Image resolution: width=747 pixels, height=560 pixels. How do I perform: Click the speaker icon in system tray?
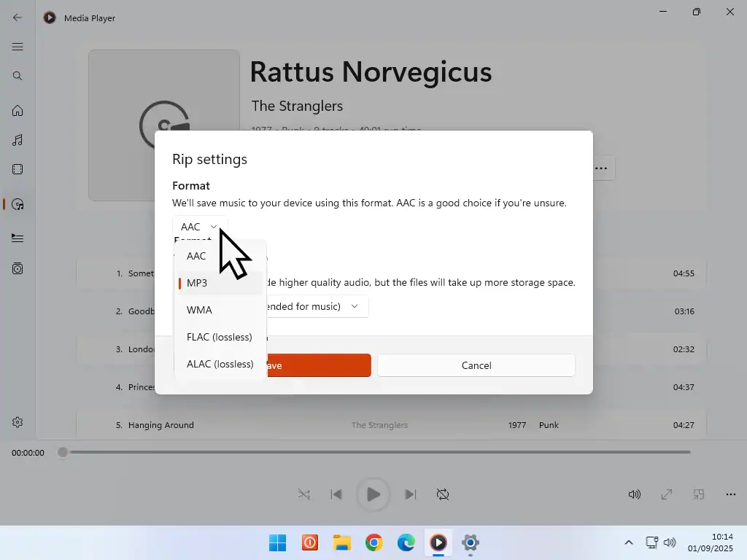click(x=670, y=542)
